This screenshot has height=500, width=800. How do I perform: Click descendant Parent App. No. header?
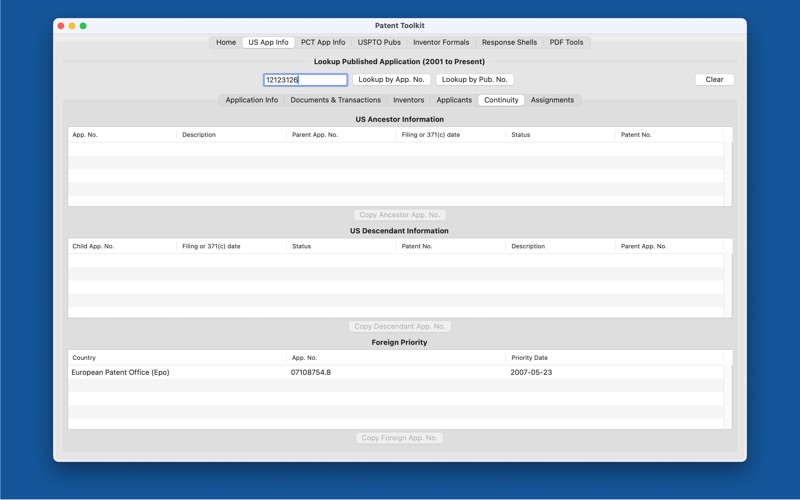point(669,246)
